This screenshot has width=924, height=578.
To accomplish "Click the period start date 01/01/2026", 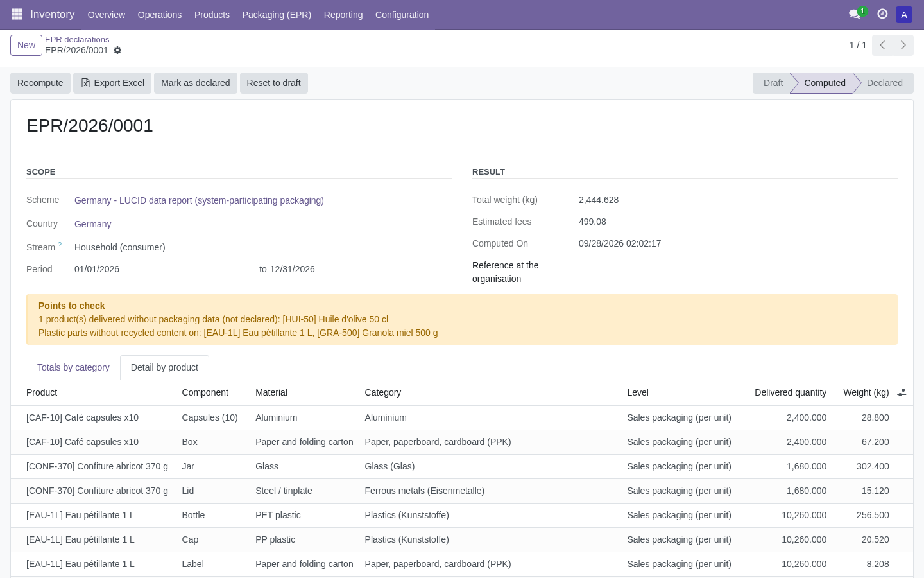I will click(x=97, y=269).
